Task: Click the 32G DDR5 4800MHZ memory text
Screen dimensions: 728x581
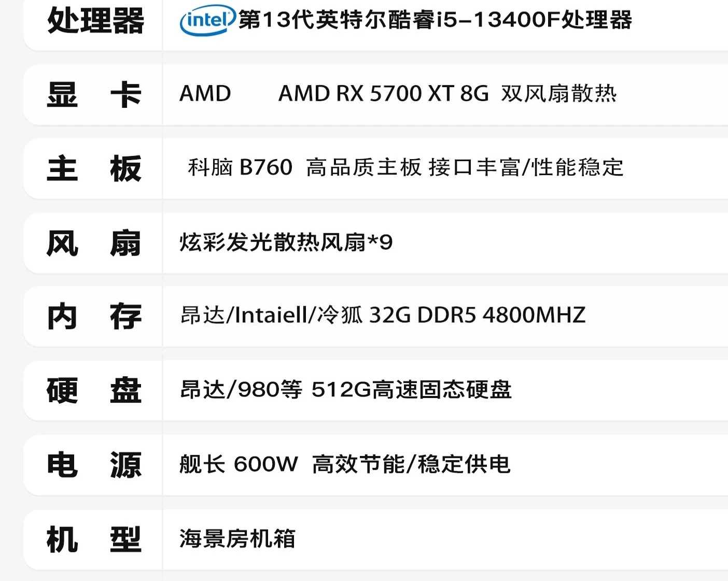Action: tap(477, 315)
